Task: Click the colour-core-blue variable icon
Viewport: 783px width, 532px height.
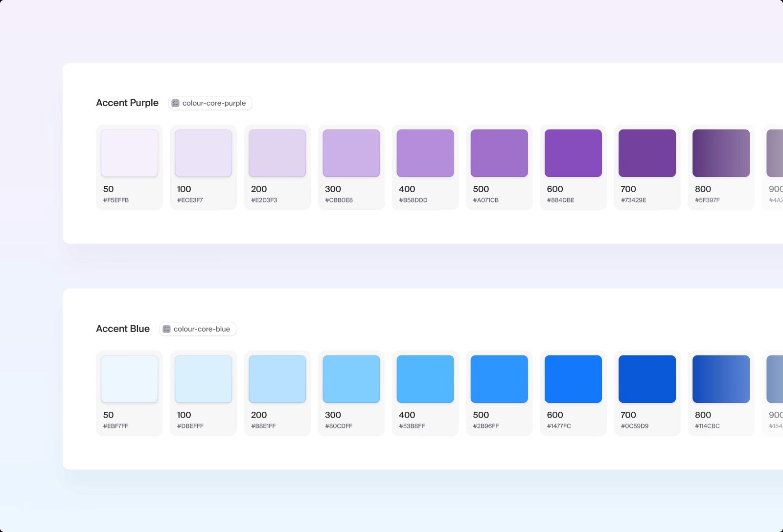Action: 166,329
